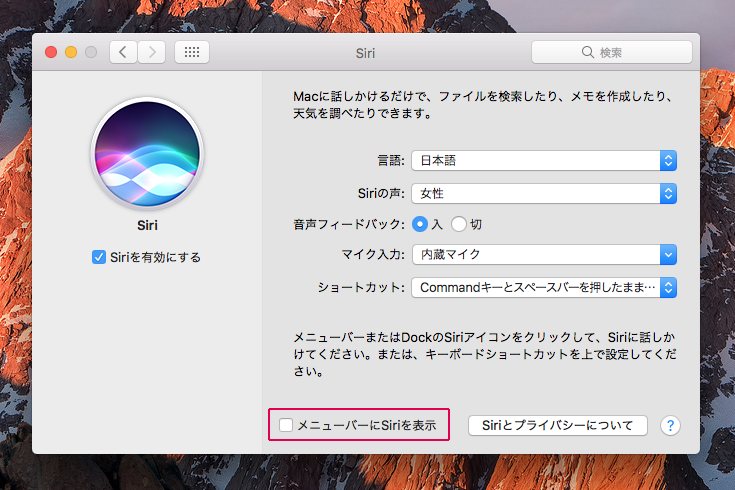Show all preferences via grid icon
Image resolution: width=735 pixels, height=490 pixels.
tap(192, 52)
